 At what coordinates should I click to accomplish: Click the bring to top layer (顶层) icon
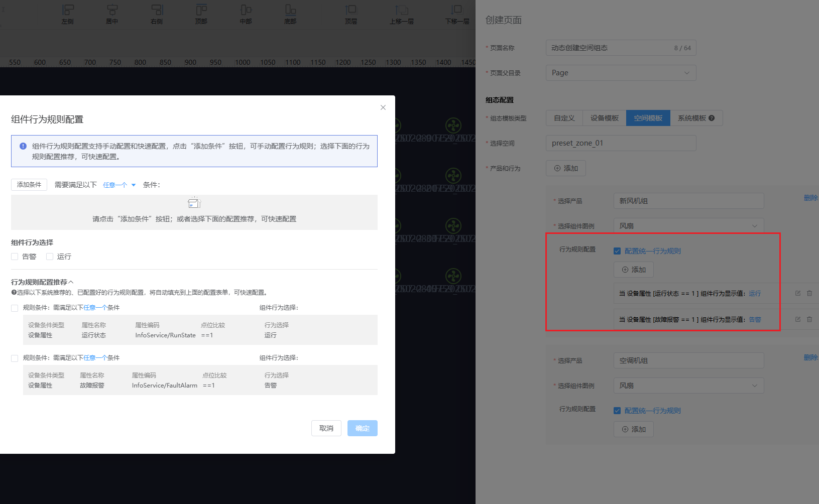(x=351, y=10)
